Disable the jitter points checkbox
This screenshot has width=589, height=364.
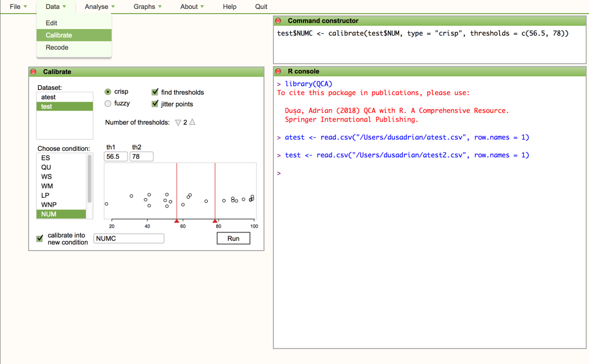tap(155, 104)
